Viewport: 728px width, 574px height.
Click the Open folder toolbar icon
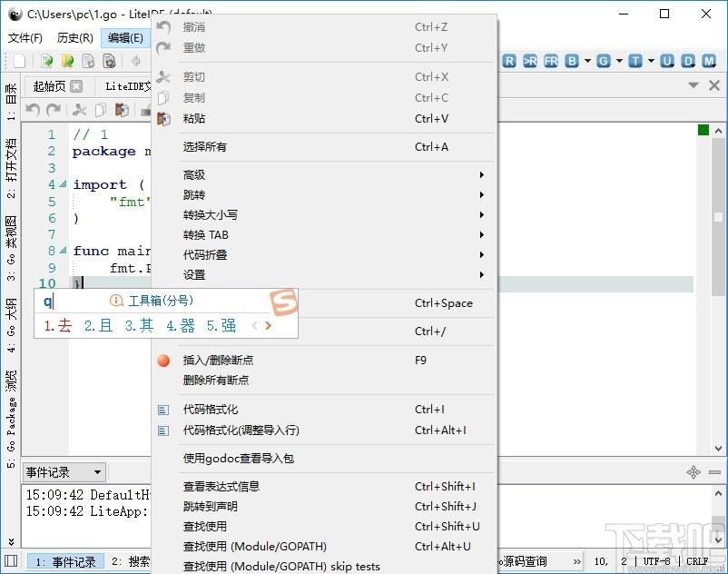[67, 61]
